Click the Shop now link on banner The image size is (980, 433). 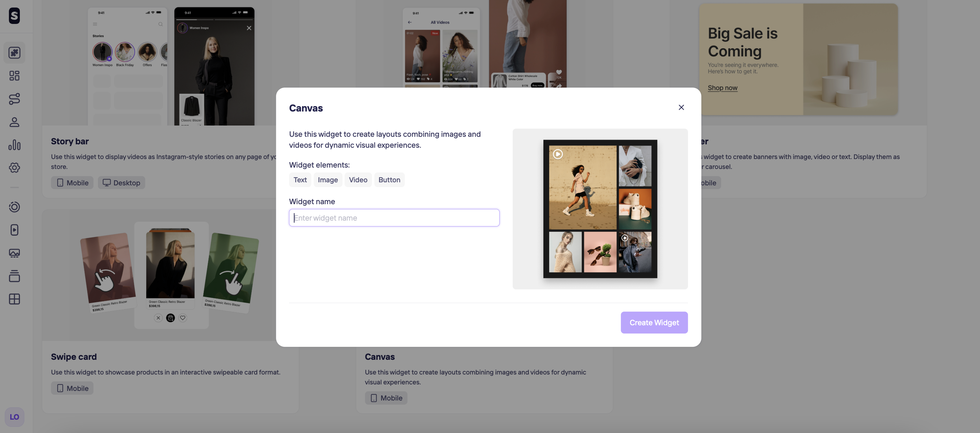[x=722, y=88]
